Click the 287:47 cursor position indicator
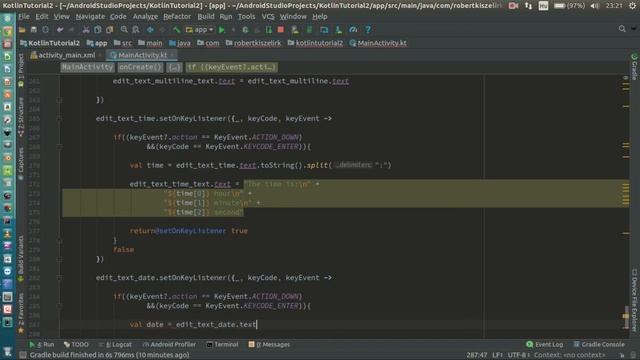Screen dimensions: 640x360 click(476, 355)
